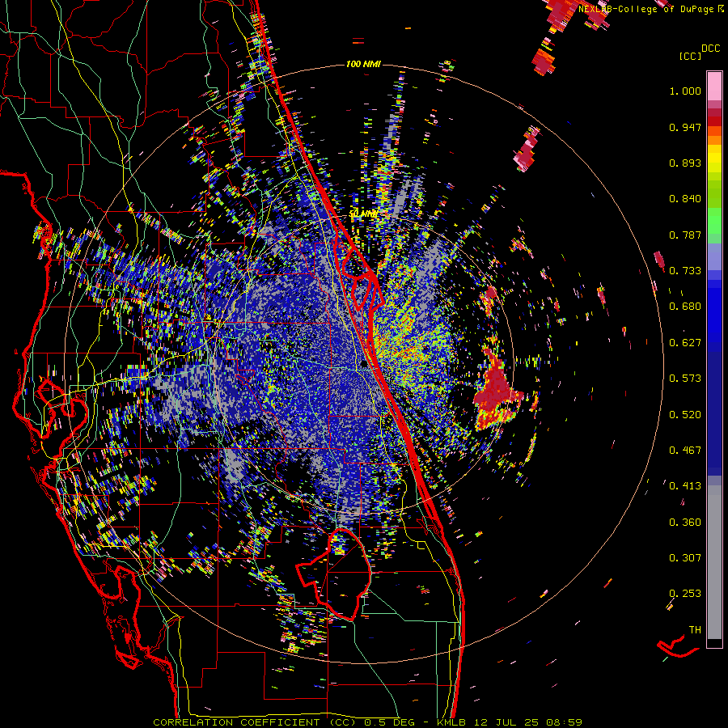Select the 0.893 legend value
Viewport: 728px width, 728px height.
coord(685,163)
